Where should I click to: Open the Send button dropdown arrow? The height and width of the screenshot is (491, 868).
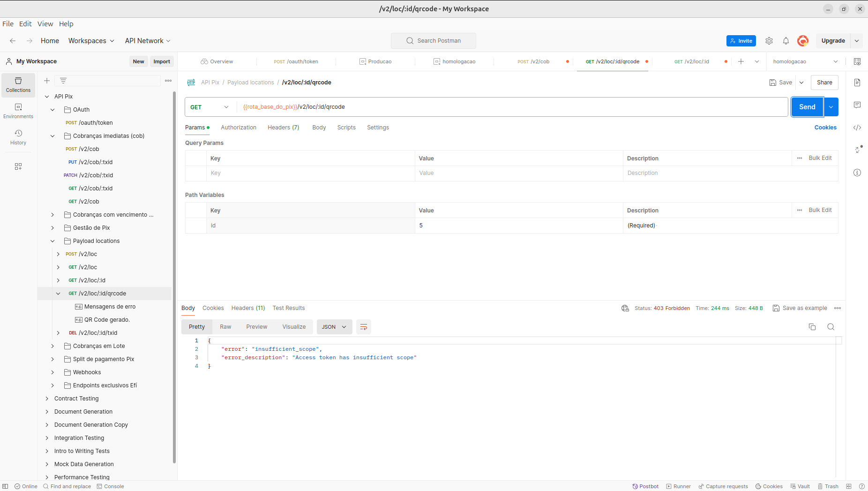[x=831, y=107]
